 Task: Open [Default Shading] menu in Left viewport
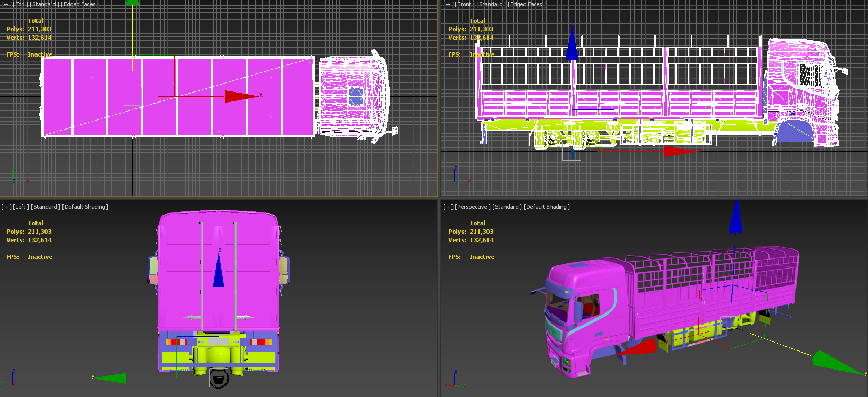[x=85, y=207]
